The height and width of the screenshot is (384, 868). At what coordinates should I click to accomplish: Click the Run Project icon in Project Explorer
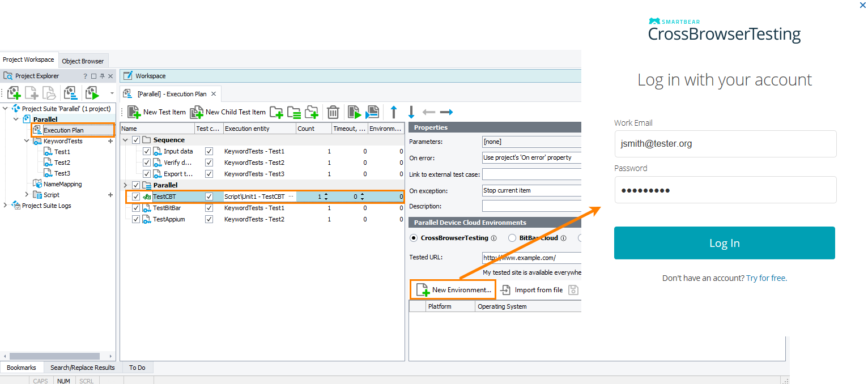coord(91,93)
